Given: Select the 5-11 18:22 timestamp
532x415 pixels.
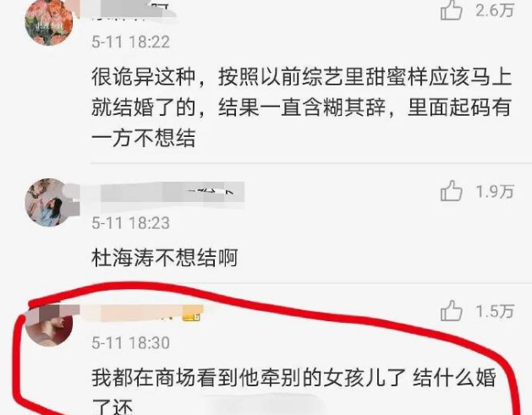Looking at the screenshot, I should [x=130, y=42].
